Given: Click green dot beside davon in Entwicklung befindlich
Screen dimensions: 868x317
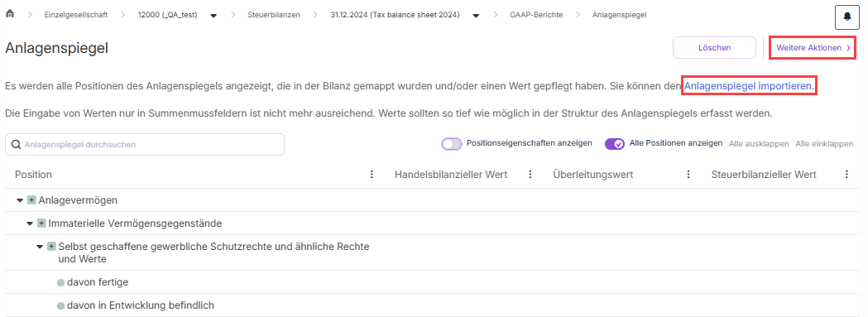Looking at the screenshot, I should [61, 305].
